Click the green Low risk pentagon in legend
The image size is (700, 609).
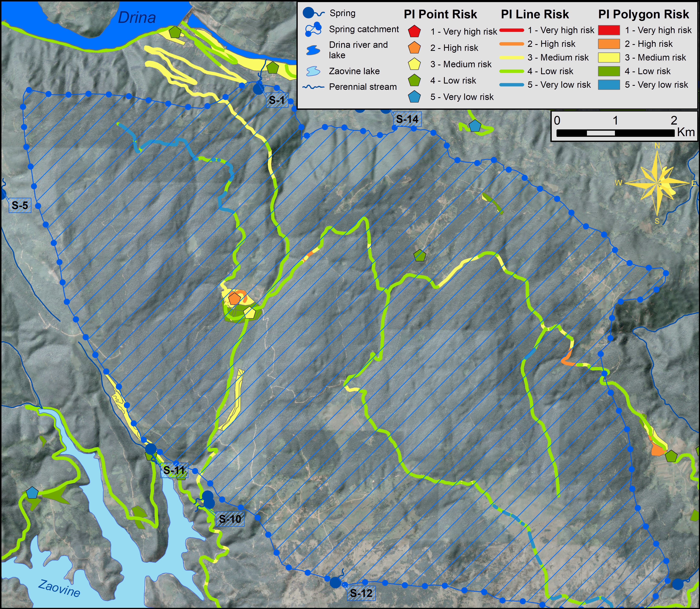tap(415, 80)
